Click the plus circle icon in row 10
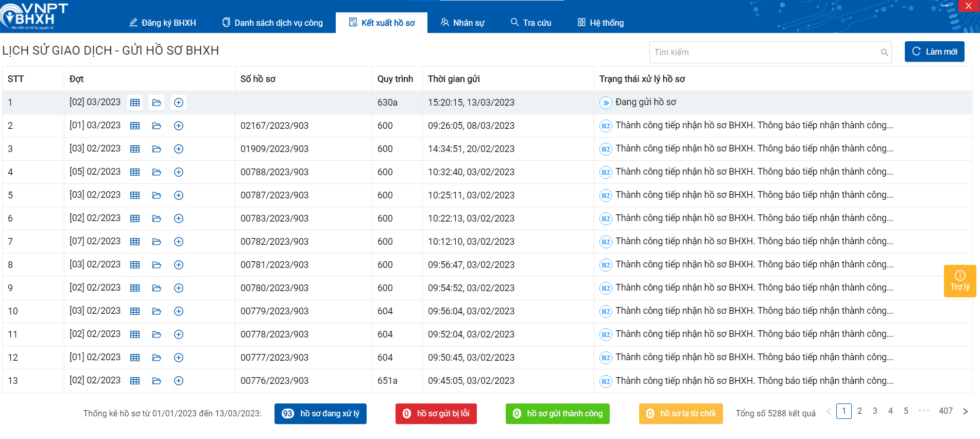The height and width of the screenshot is (439, 980). coord(179,311)
